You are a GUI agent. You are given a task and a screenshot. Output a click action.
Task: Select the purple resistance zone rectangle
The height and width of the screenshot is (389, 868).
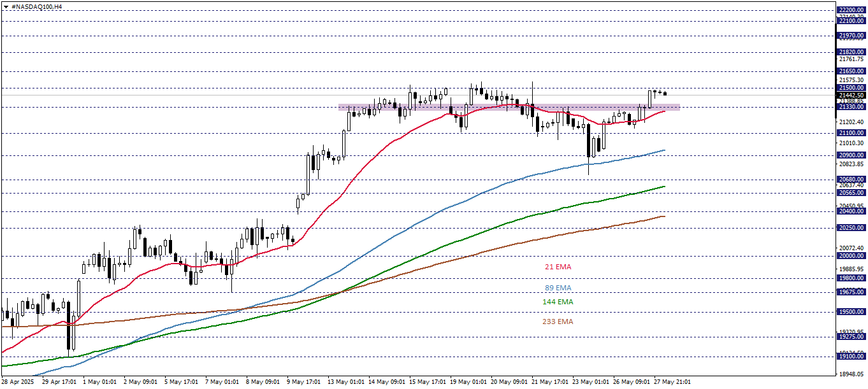(509, 107)
